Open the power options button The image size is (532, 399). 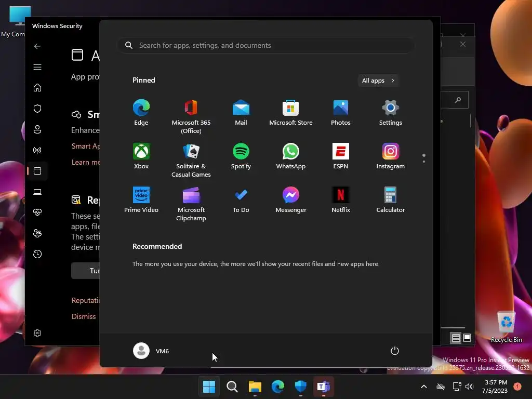click(395, 351)
